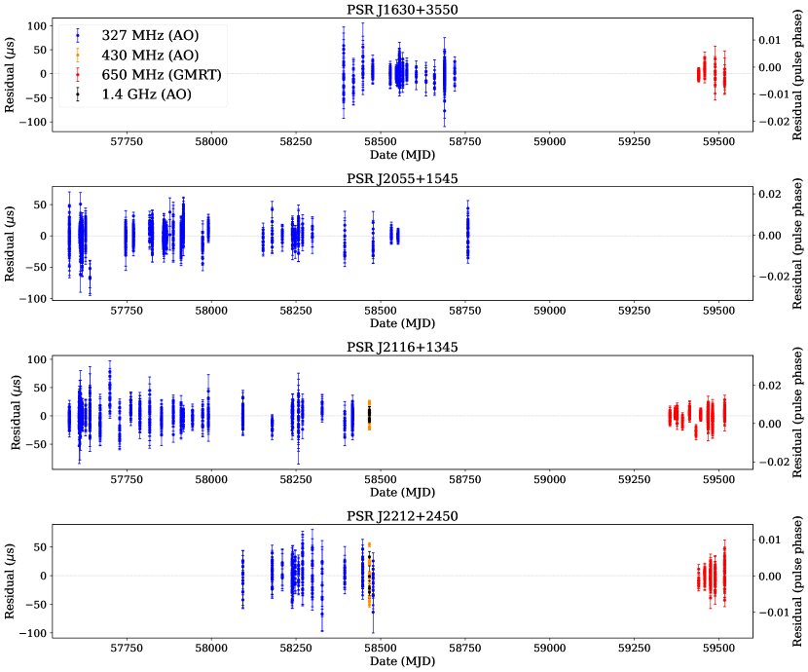
Task: Select the PSR J2212+2450 plot title
Action: (402, 516)
